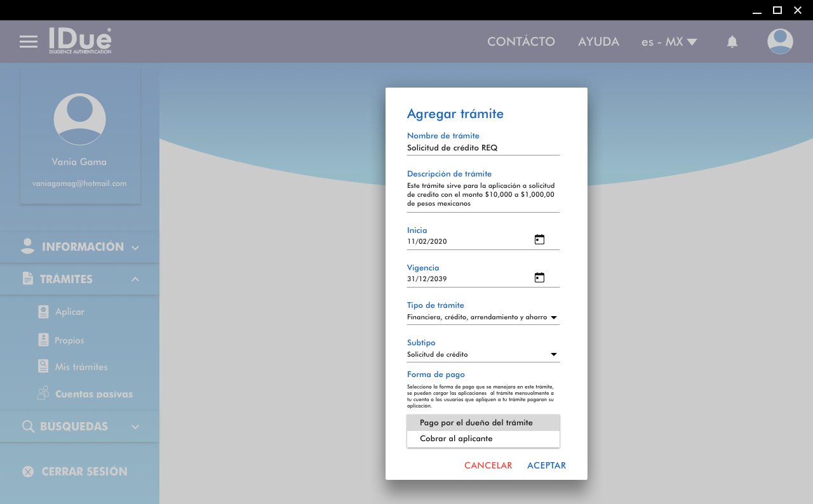Viewport: 813px width, 504px height.
Task: Click the notification bell icon
Action: [x=732, y=42]
